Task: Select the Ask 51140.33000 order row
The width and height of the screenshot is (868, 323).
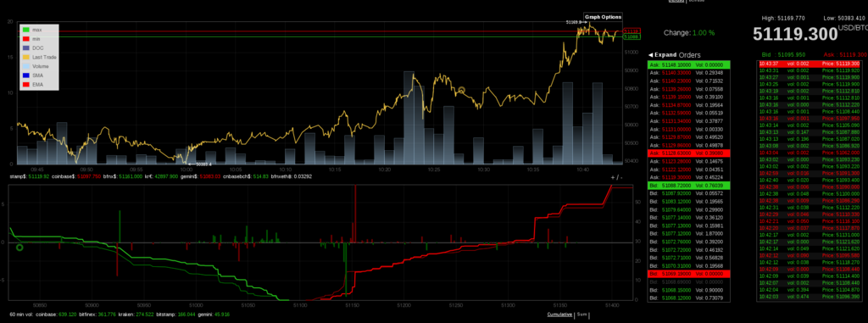Action: pos(688,73)
